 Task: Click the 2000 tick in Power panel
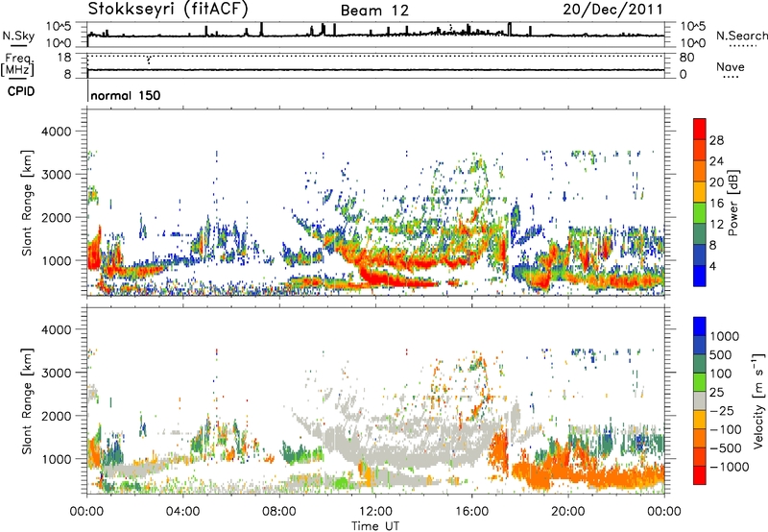point(57,217)
